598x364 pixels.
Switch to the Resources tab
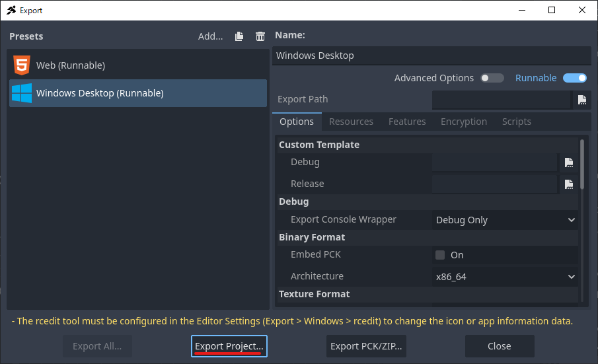point(351,122)
